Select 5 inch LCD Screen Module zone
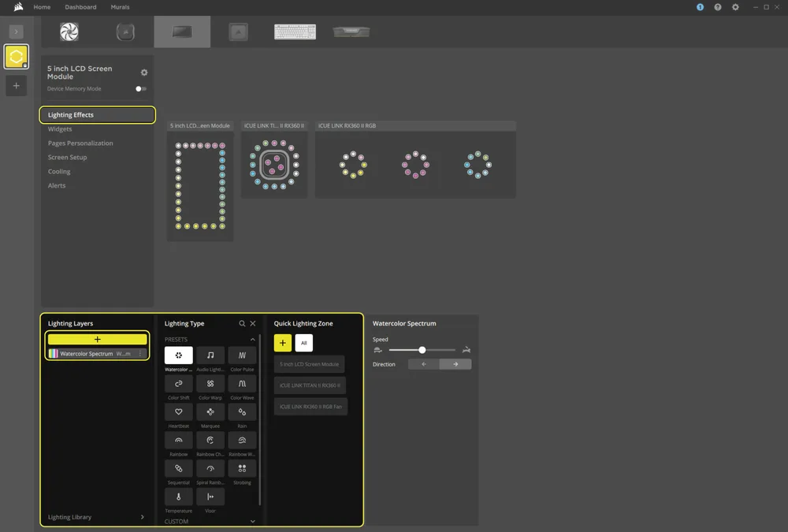The image size is (788, 532). tap(309, 364)
